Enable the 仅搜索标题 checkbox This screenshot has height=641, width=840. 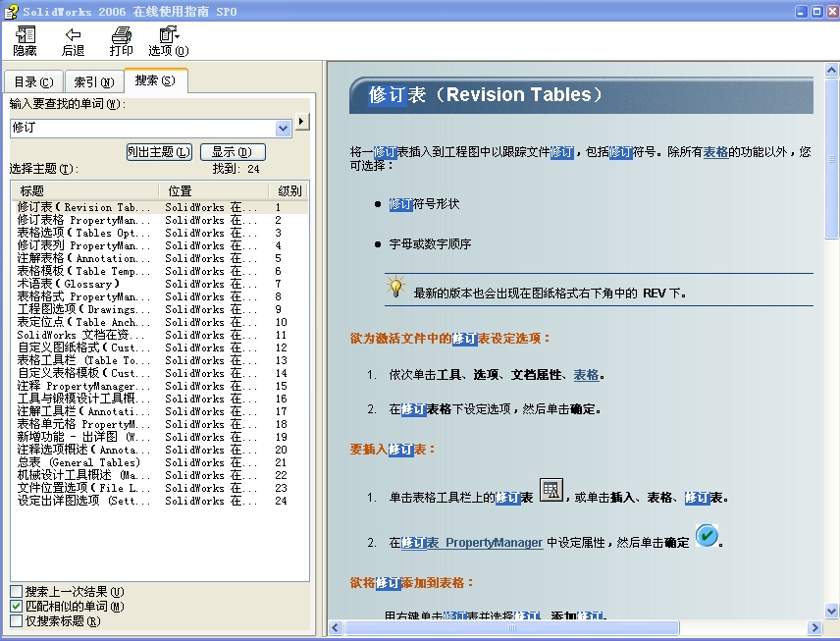tap(18, 620)
